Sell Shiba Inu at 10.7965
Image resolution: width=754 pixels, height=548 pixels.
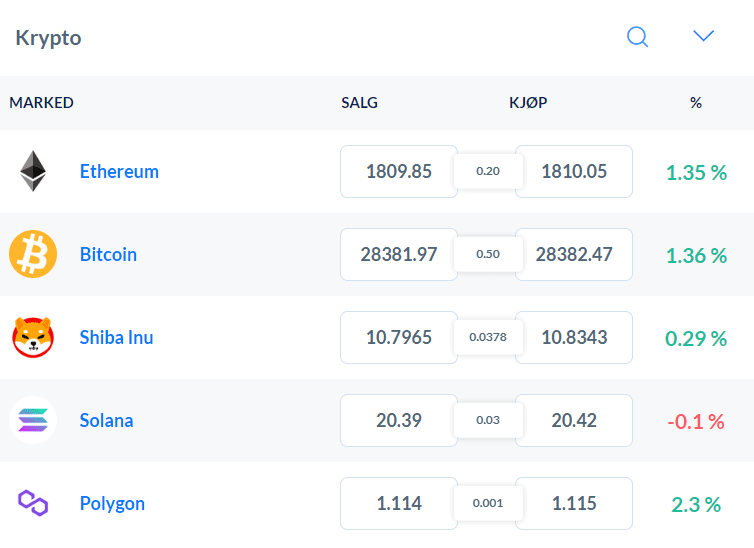click(399, 337)
